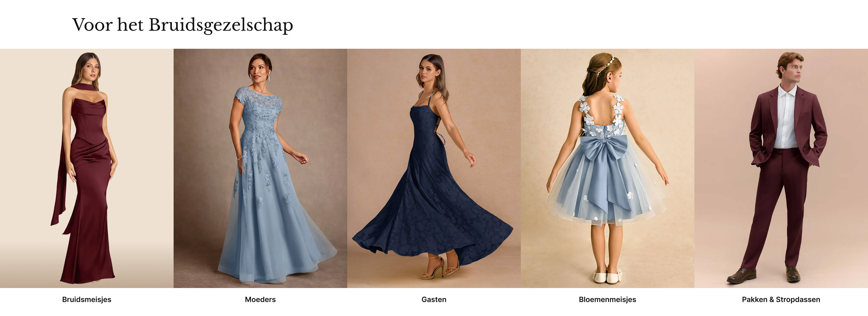Select the Gasten label
The image size is (868, 316).
[x=434, y=299]
